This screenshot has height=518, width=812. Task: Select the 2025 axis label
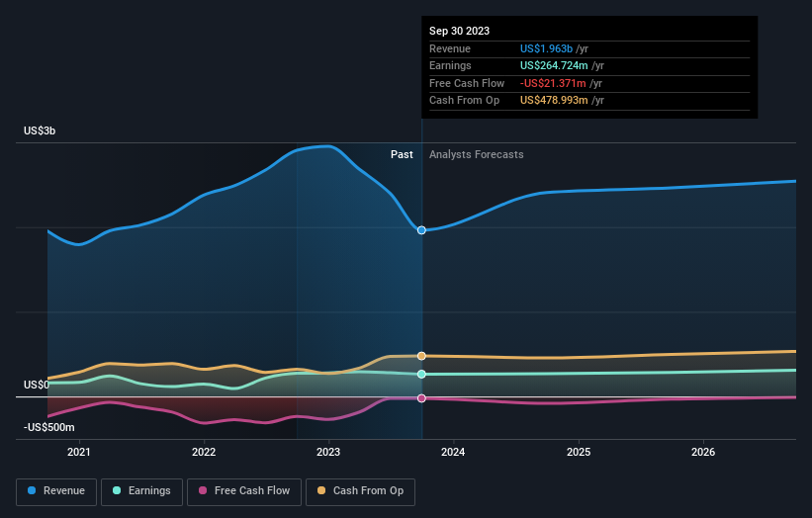click(579, 452)
